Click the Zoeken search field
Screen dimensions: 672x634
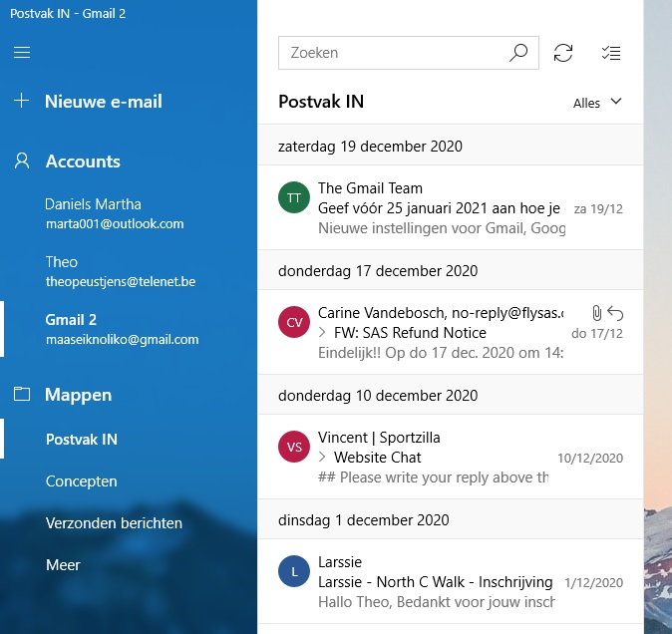tap(394, 53)
